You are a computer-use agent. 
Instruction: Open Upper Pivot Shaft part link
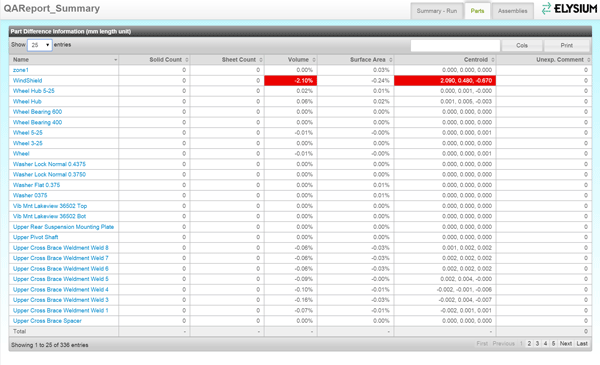point(36,237)
